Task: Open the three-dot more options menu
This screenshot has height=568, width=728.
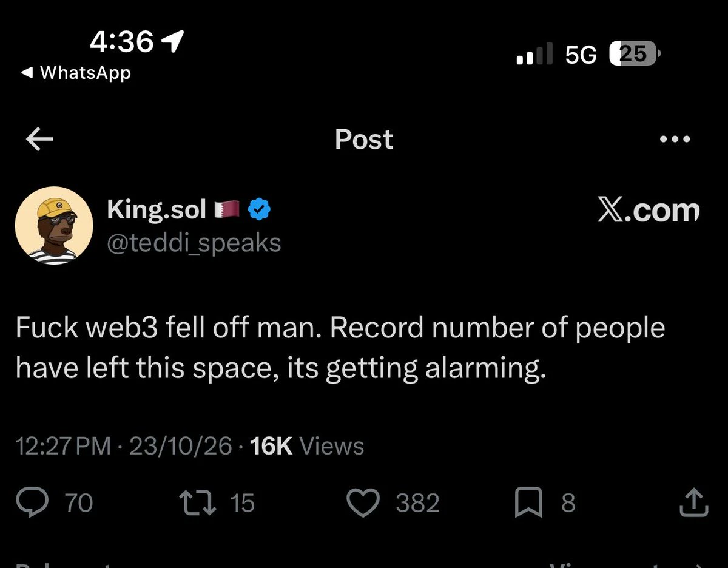Action: [x=675, y=140]
